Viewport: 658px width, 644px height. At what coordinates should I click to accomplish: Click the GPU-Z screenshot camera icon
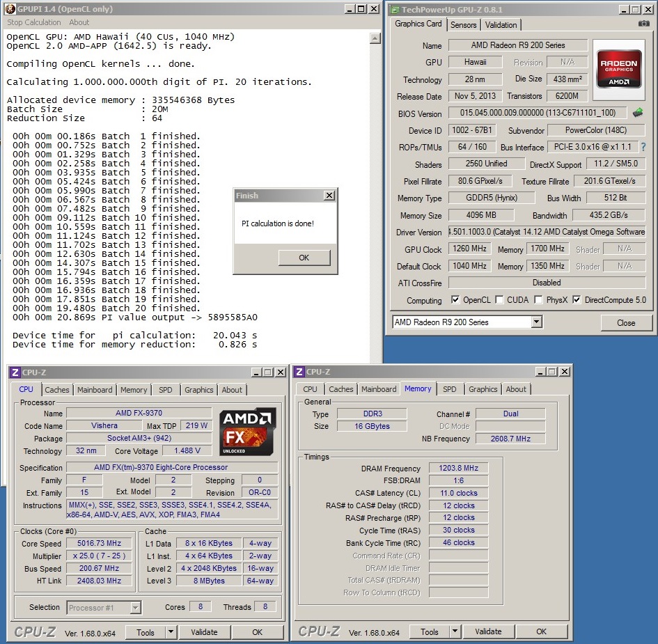coord(643,24)
